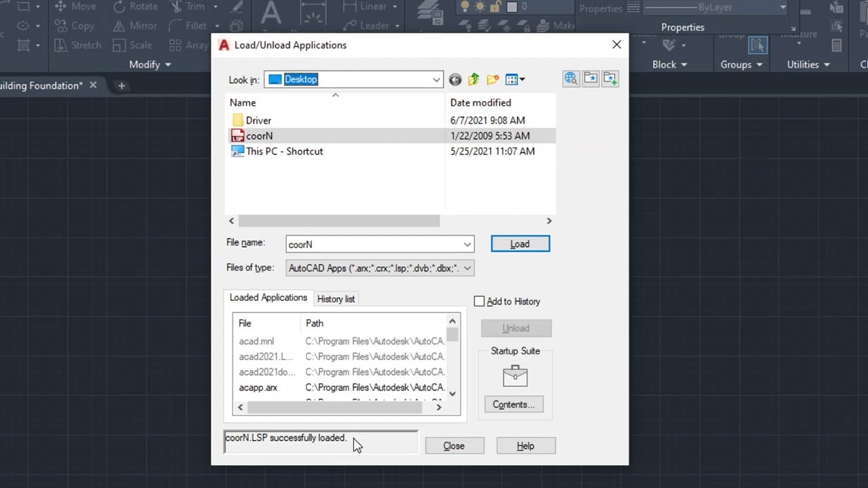Click the Trim tool in ribbon

pyautogui.click(x=188, y=7)
